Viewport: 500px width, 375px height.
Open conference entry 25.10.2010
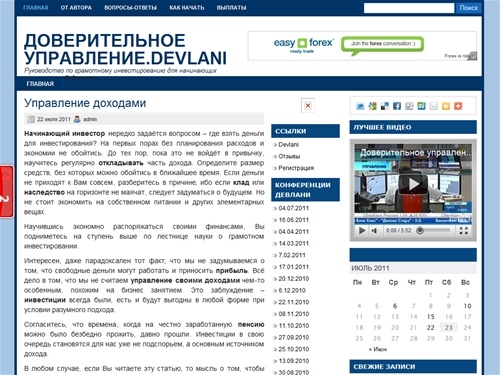click(x=293, y=349)
